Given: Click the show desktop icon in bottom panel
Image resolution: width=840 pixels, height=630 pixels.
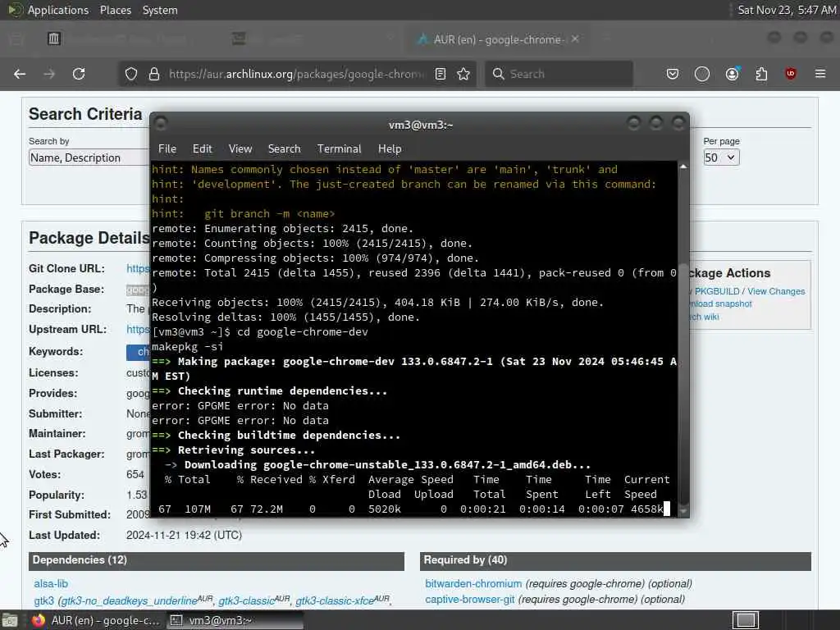Looking at the screenshot, I should click(10, 620).
